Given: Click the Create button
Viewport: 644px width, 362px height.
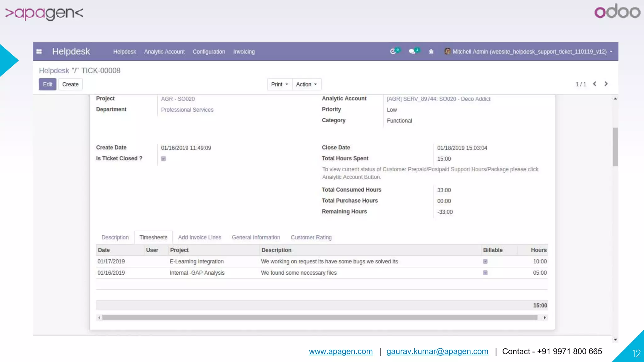Looking at the screenshot, I should click(x=70, y=84).
